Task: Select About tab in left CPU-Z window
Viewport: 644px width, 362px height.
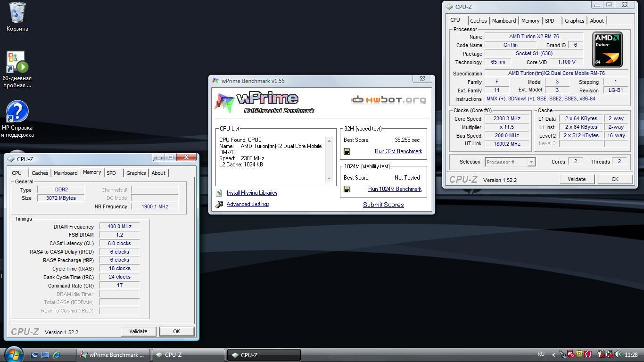Action: 158,173
